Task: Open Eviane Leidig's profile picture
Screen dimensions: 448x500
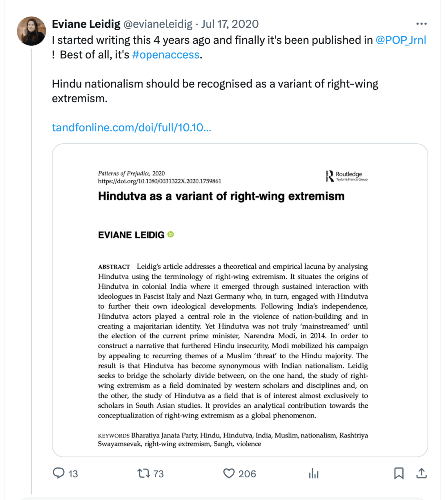Action: [31, 31]
